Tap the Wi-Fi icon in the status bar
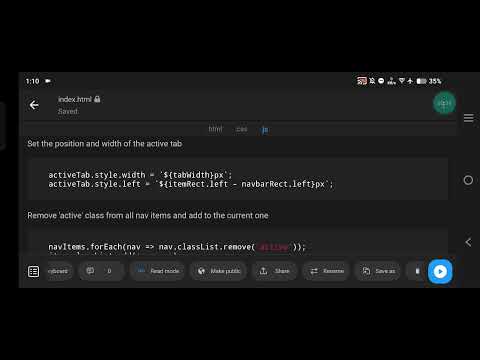 point(402,81)
